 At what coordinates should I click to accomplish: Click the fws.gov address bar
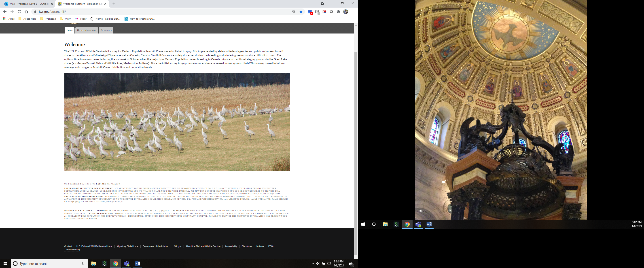150,12
